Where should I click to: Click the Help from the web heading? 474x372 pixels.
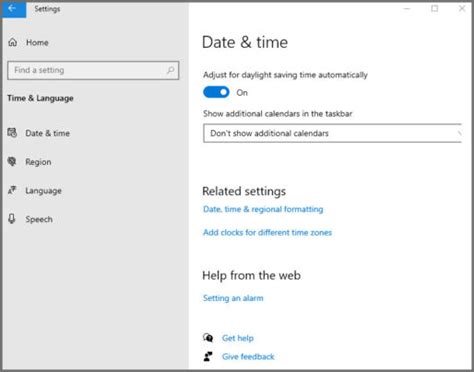pos(251,276)
